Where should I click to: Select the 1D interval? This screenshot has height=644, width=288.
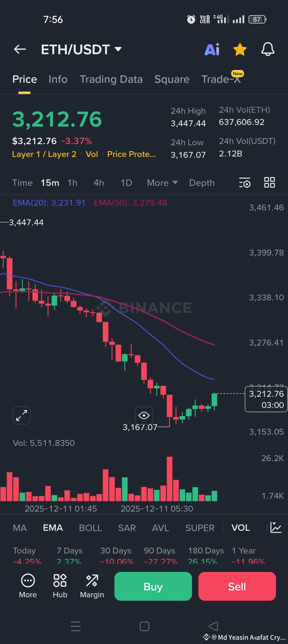(126, 183)
